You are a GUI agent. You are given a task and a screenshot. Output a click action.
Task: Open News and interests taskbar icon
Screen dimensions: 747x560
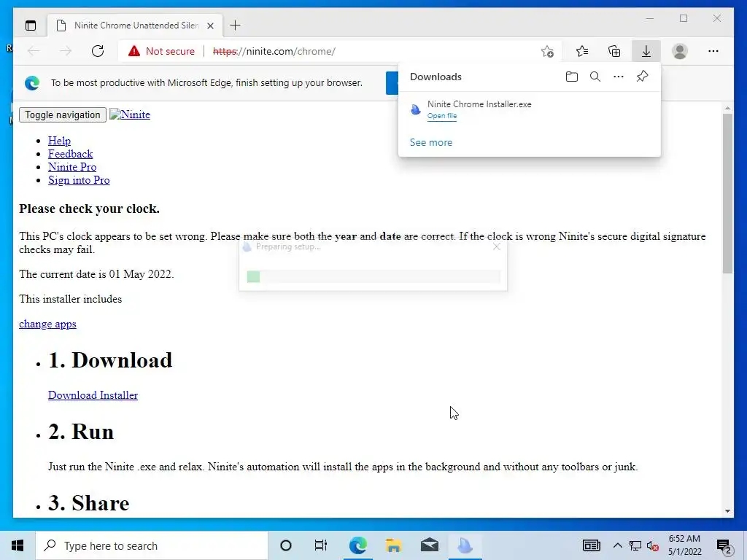point(591,545)
